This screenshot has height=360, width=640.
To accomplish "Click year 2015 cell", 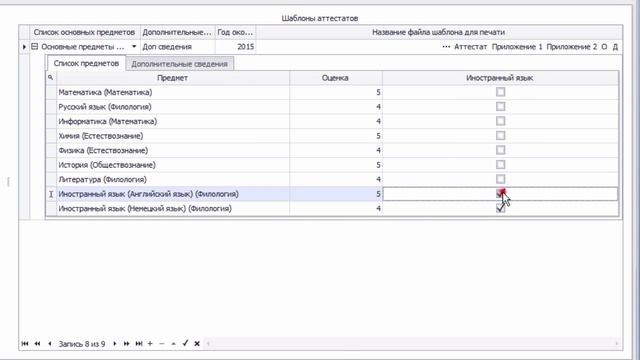I will 235,47.
